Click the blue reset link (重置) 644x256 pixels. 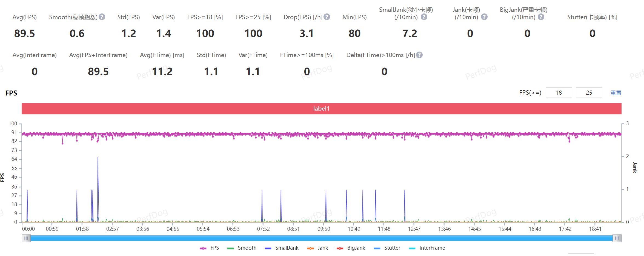click(616, 93)
